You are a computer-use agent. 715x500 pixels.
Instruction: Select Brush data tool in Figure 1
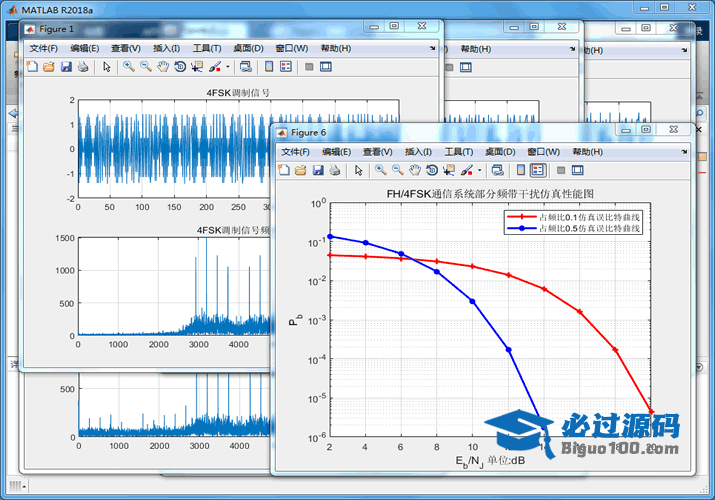[215, 67]
